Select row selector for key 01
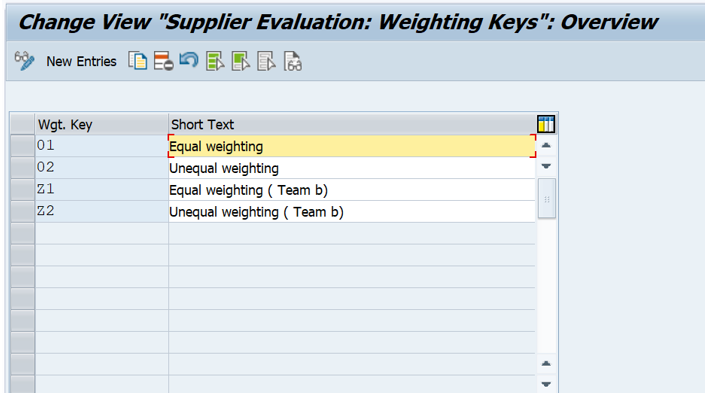705x393 pixels. click(22, 146)
